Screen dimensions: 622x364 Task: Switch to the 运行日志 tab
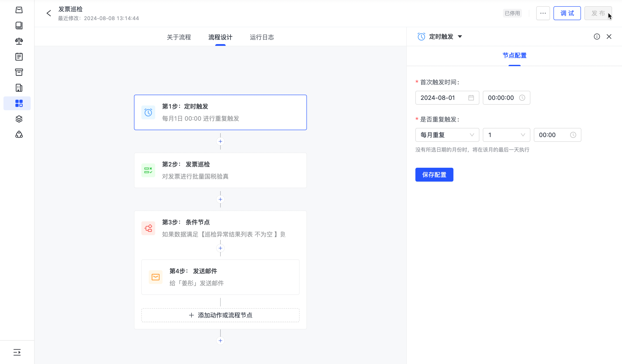pyautogui.click(x=262, y=37)
